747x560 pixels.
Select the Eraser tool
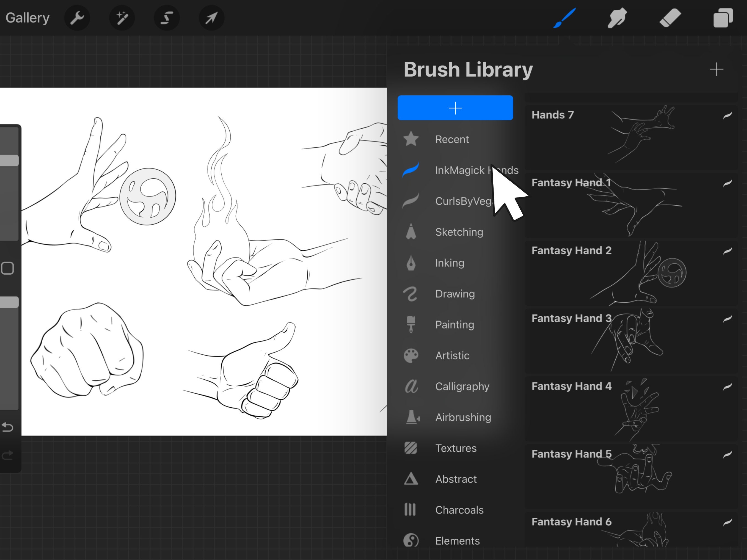pos(670,18)
